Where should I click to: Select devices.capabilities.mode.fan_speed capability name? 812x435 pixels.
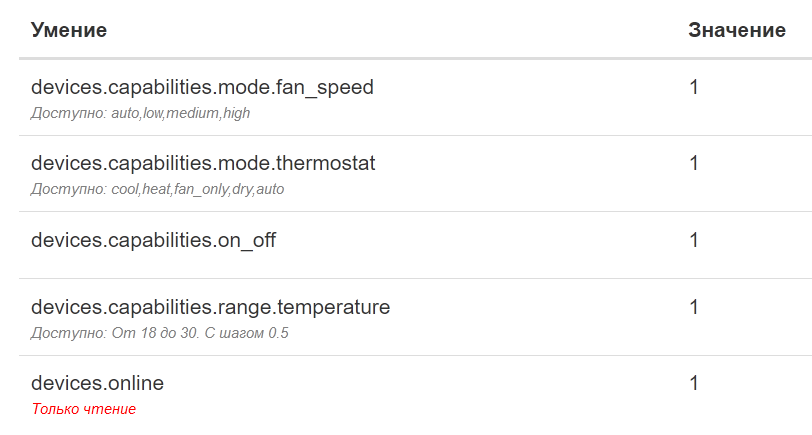click(202, 88)
